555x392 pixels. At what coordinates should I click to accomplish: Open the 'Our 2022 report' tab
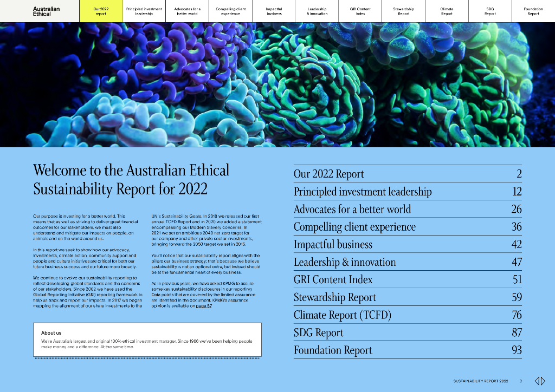pyautogui.click(x=101, y=11)
